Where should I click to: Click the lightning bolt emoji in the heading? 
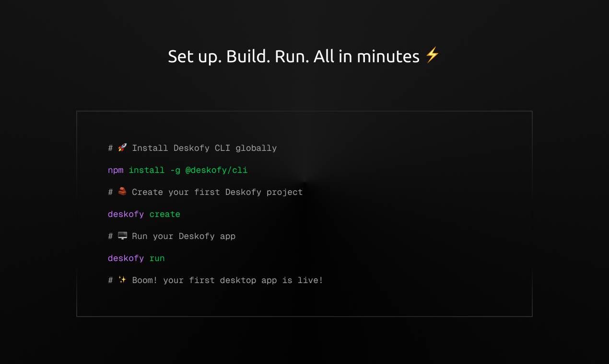point(432,56)
